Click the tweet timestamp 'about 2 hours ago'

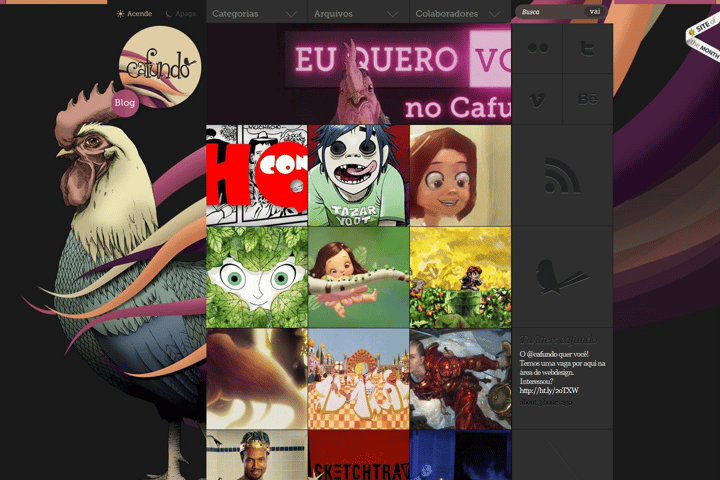point(546,402)
